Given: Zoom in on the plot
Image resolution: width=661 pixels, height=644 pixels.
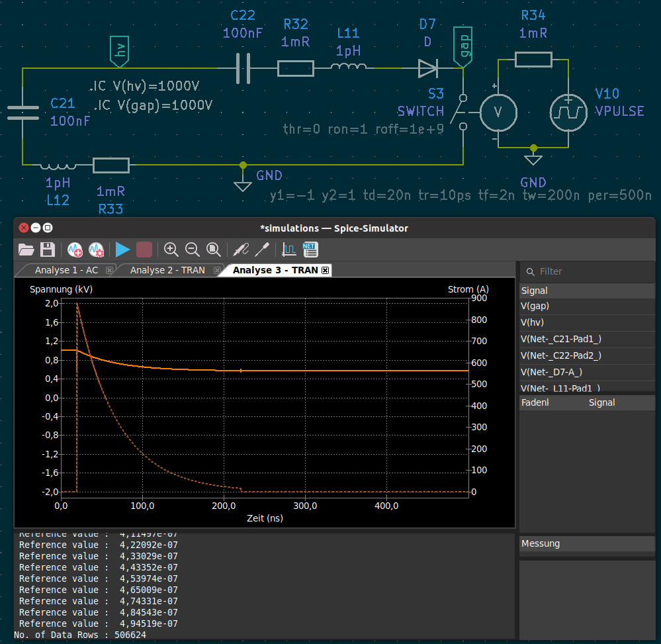Looking at the screenshot, I should [x=171, y=250].
